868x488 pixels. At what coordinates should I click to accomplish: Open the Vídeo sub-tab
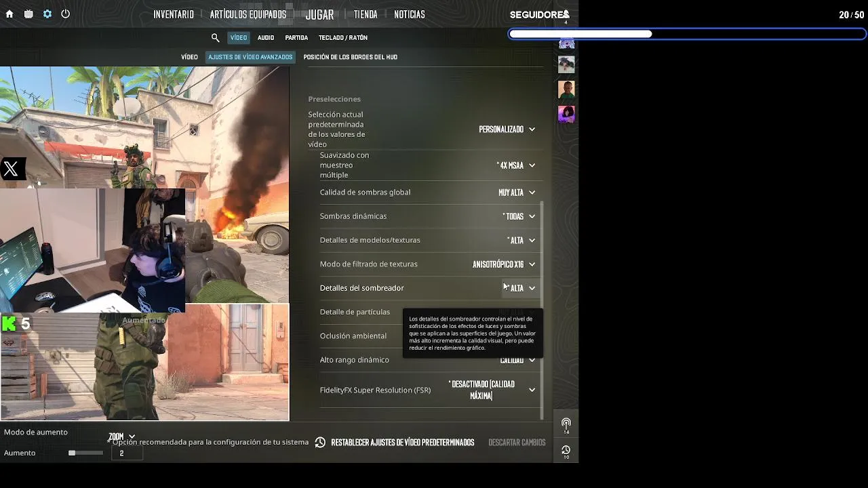coord(189,57)
